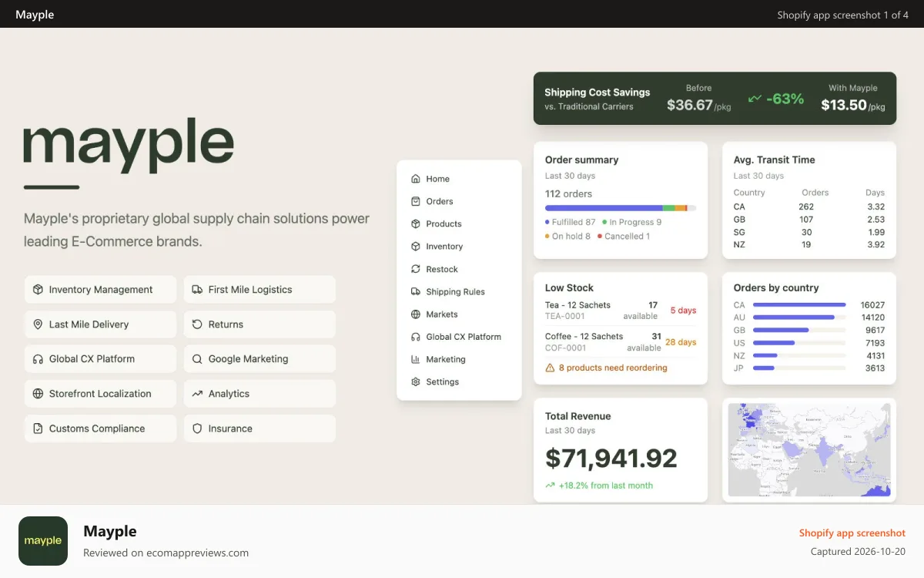Select the Google Marketing feature chip
924x578 pixels.
tap(259, 359)
